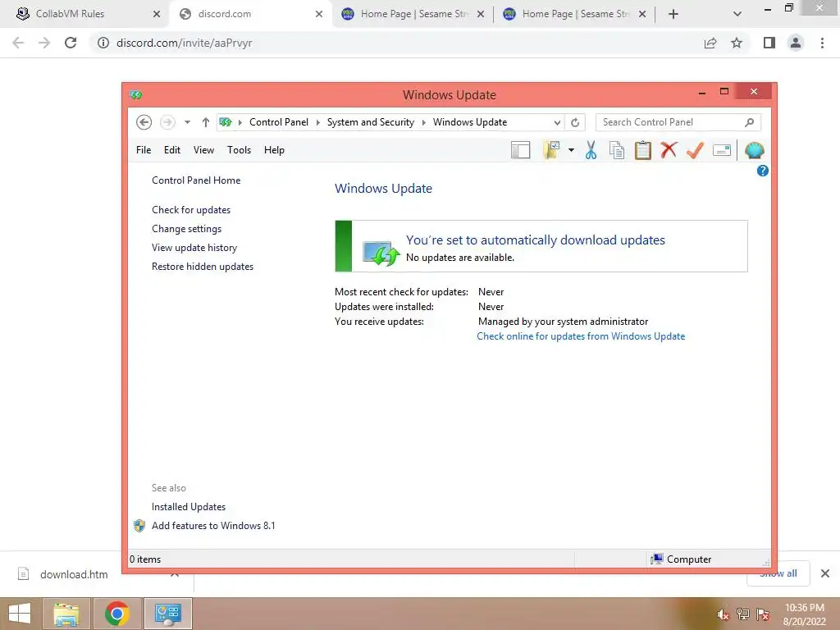This screenshot has width=840, height=630.
Task: Open address bar history dropdown
Action: pos(557,123)
